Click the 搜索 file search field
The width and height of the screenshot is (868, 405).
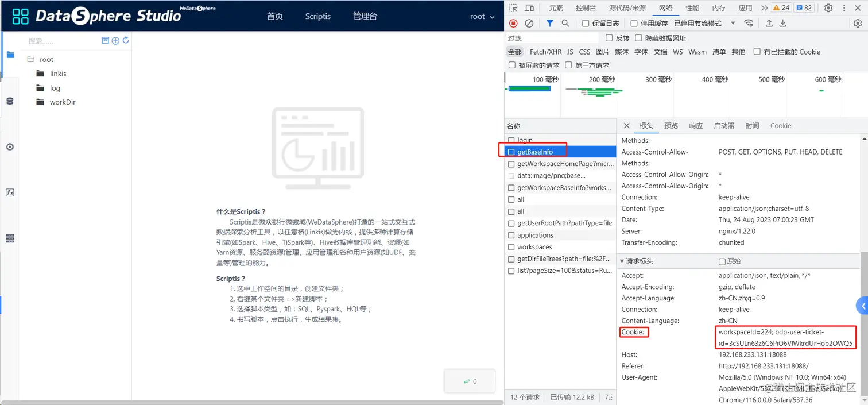62,41
